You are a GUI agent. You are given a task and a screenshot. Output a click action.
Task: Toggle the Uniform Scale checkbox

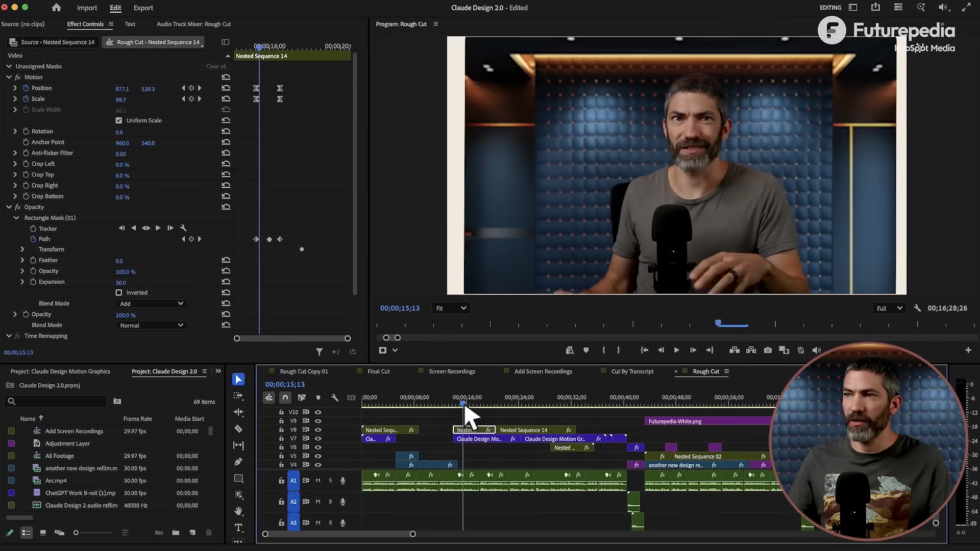tap(119, 120)
